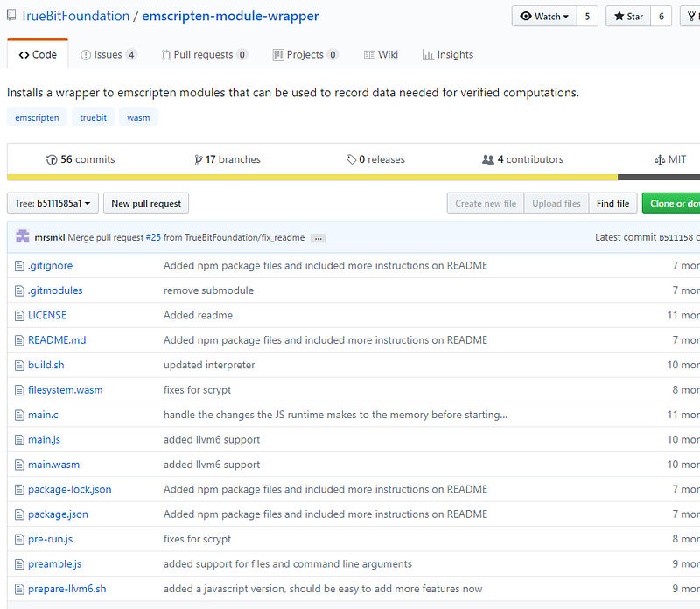
Task: Select the emscripten topic tag
Action: [x=37, y=116]
